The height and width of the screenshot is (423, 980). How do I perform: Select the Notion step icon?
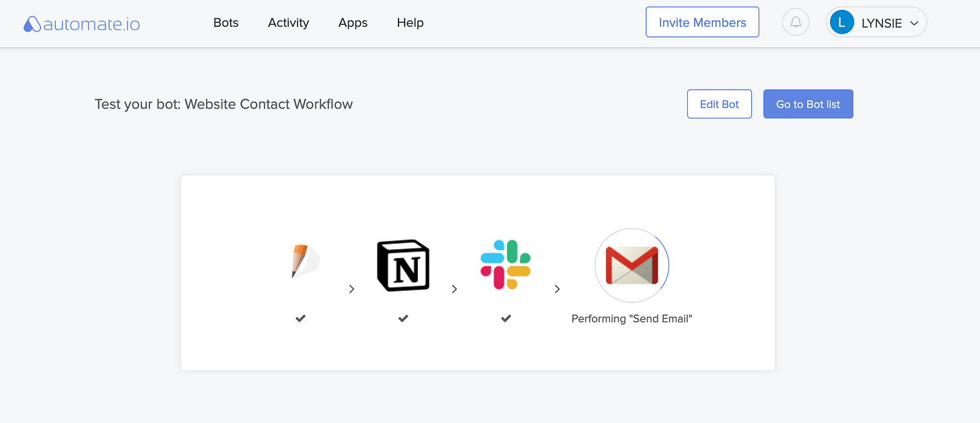(403, 265)
